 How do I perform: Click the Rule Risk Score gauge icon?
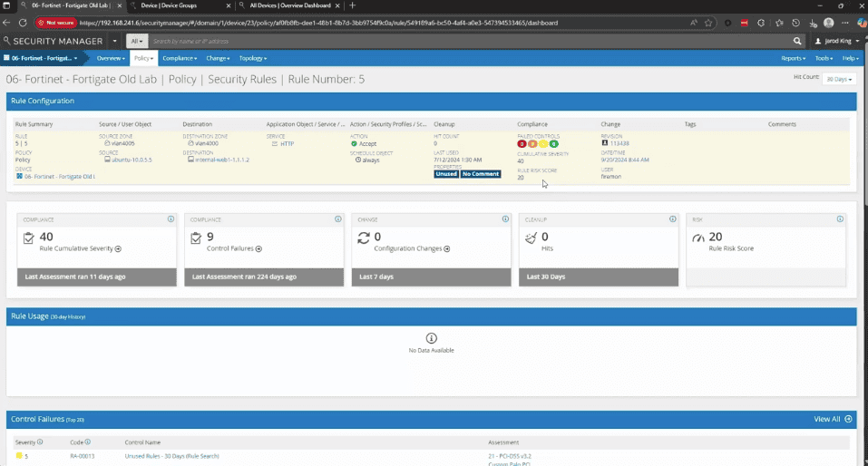698,238
